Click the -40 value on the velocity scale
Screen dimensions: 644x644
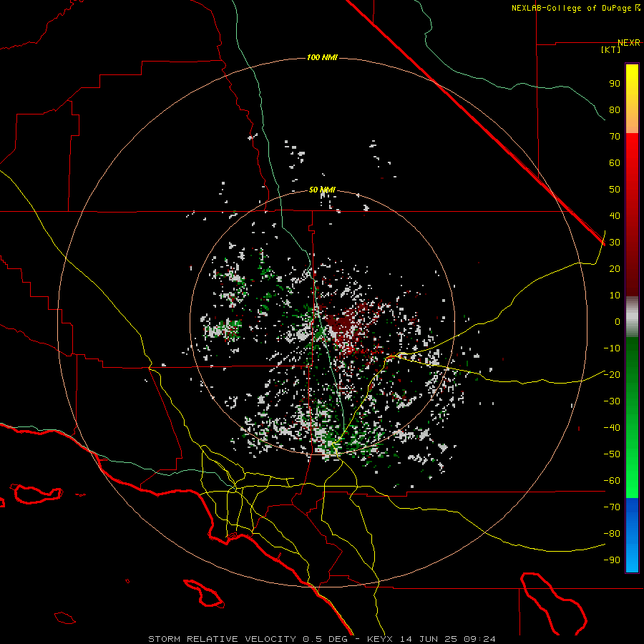click(612, 428)
